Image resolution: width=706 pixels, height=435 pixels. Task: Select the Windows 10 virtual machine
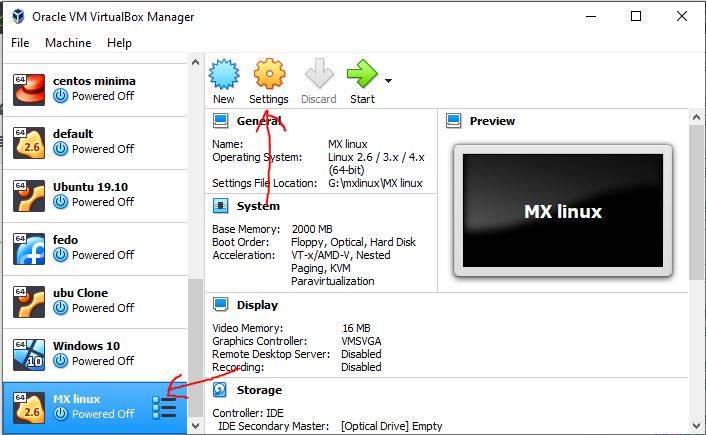click(x=94, y=353)
